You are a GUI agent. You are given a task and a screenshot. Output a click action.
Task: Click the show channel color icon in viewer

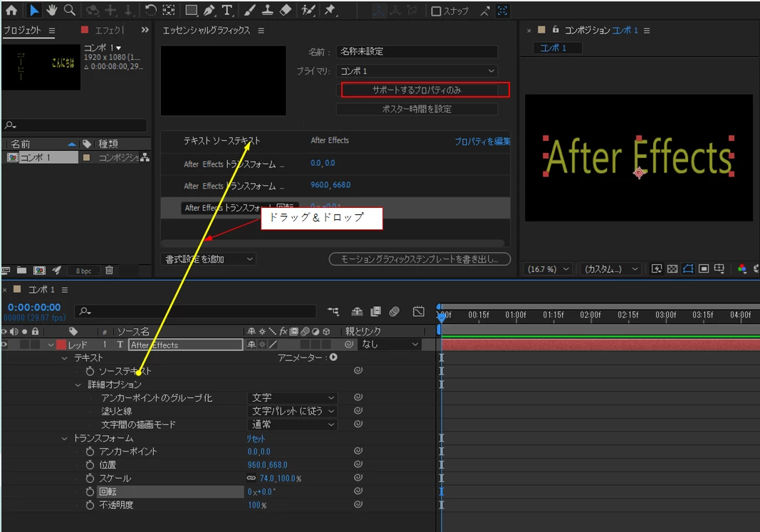[x=741, y=269]
